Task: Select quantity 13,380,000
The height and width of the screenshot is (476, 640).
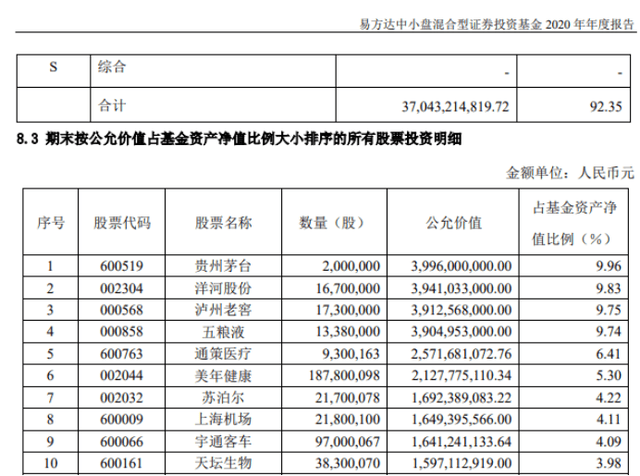Action: [348, 331]
